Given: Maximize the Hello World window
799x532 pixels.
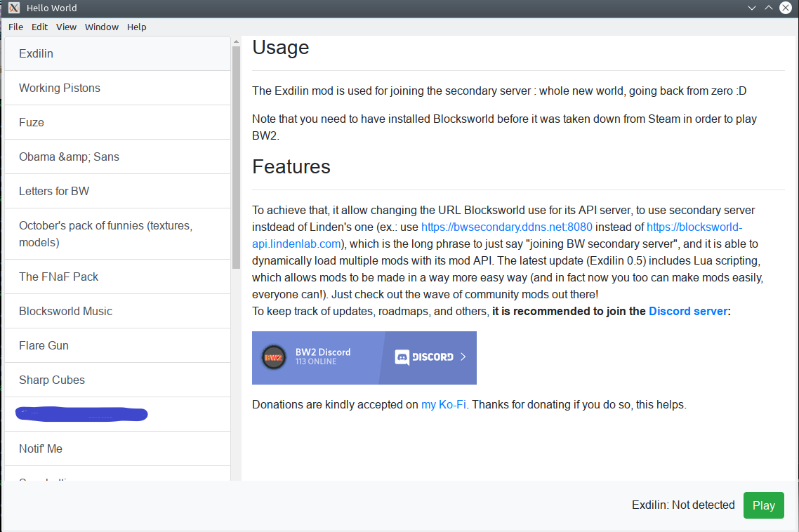Looking at the screenshot, I should [x=768, y=8].
